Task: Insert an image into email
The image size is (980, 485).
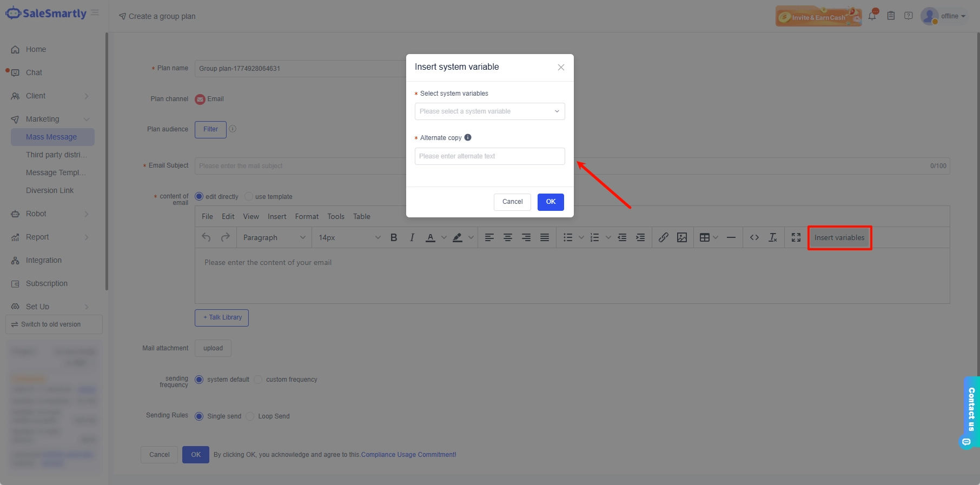Action: tap(682, 237)
